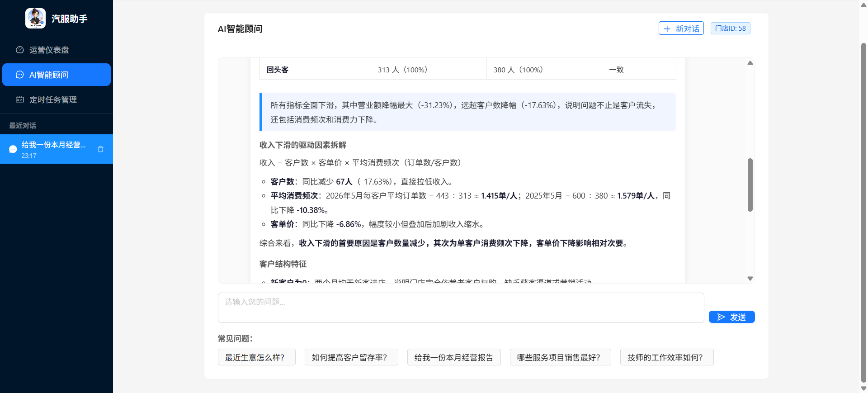Click the chat bubble icon beside AI智能顾问

[20, 75]
